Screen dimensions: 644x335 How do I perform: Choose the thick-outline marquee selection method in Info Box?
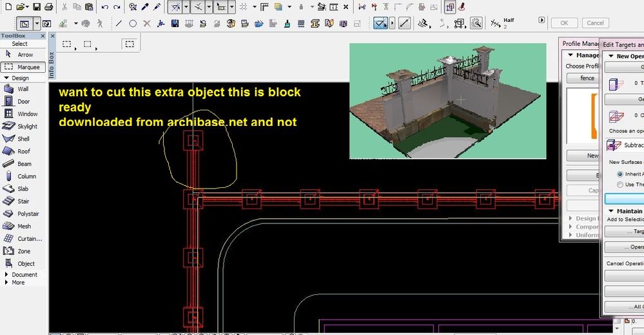pos(130,44)
